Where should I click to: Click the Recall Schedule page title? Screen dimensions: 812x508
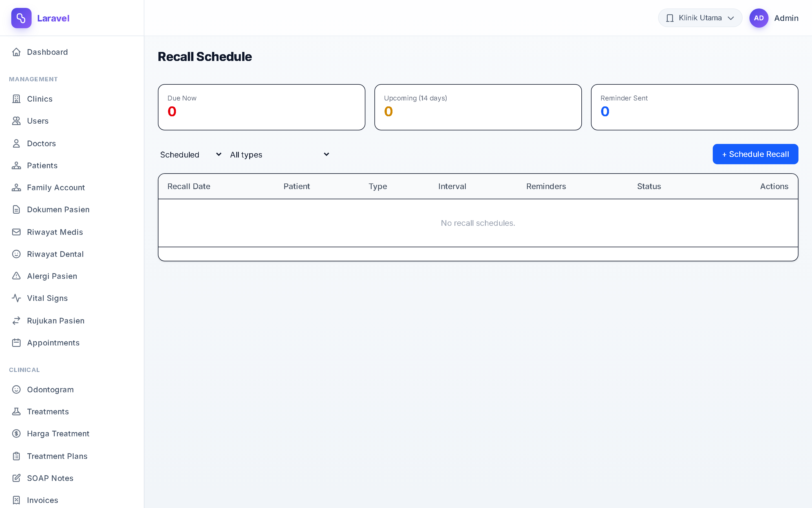coord(205,56)
